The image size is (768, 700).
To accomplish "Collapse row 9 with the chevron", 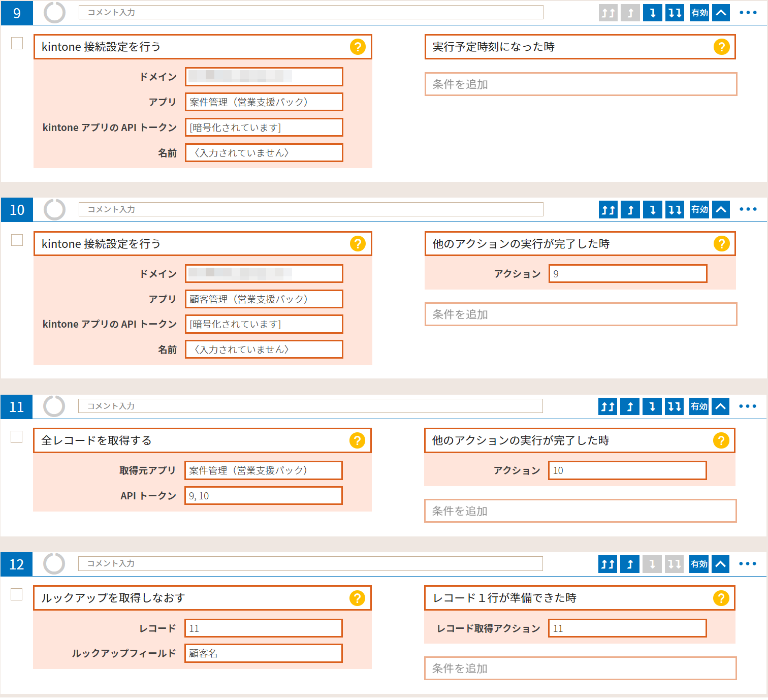I will (721, 13).
